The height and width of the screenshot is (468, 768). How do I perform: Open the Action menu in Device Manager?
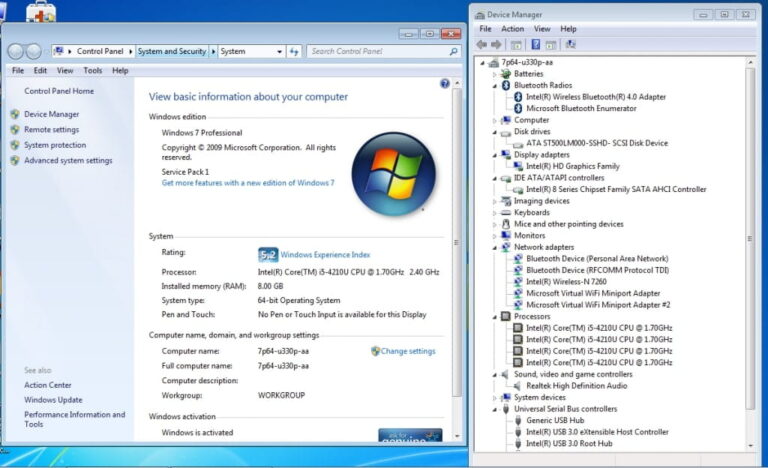click(x=512, y=29)
